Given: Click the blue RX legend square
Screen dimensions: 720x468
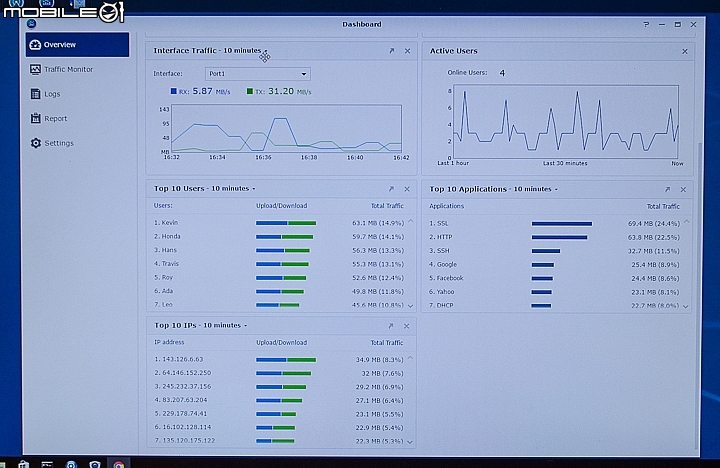Looking at the screenshot, I should click(x=174, y=91).
